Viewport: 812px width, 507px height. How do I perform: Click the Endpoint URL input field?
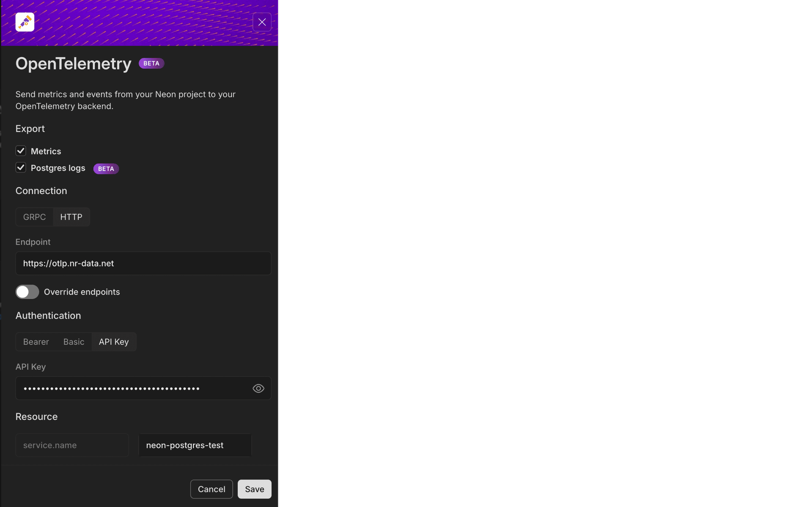click(x=143, y=263)
